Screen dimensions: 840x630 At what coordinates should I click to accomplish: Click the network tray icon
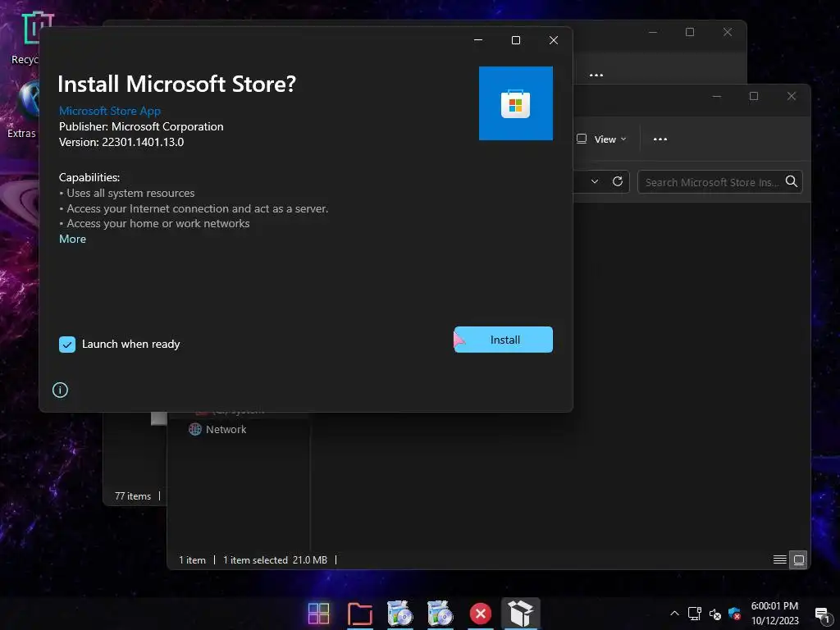click(695, 614)
